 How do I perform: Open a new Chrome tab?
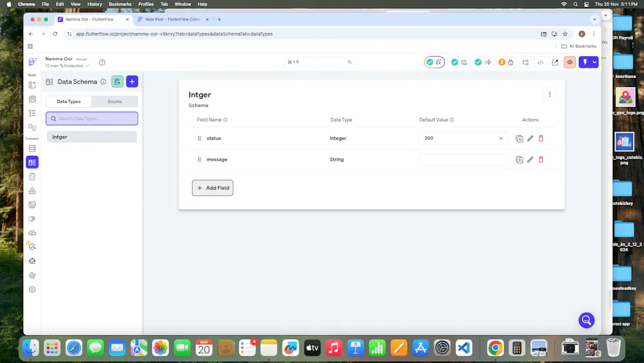[220, 19]
